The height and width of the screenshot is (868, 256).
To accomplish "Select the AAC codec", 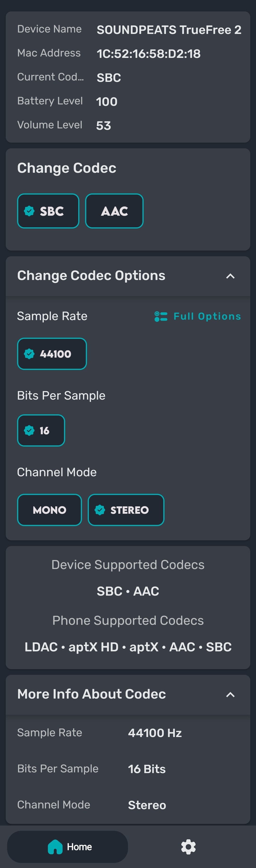I will 114,211.
